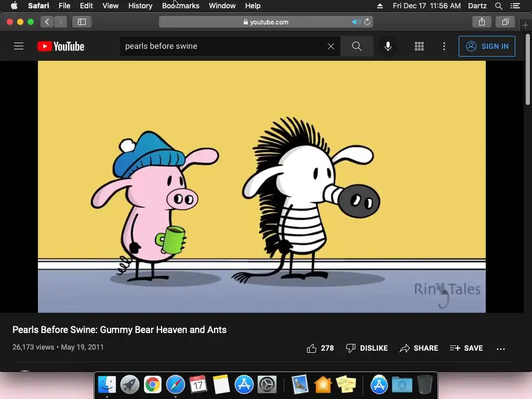
Task: Open Safari share sheet icon
Action: click(482, 22)
